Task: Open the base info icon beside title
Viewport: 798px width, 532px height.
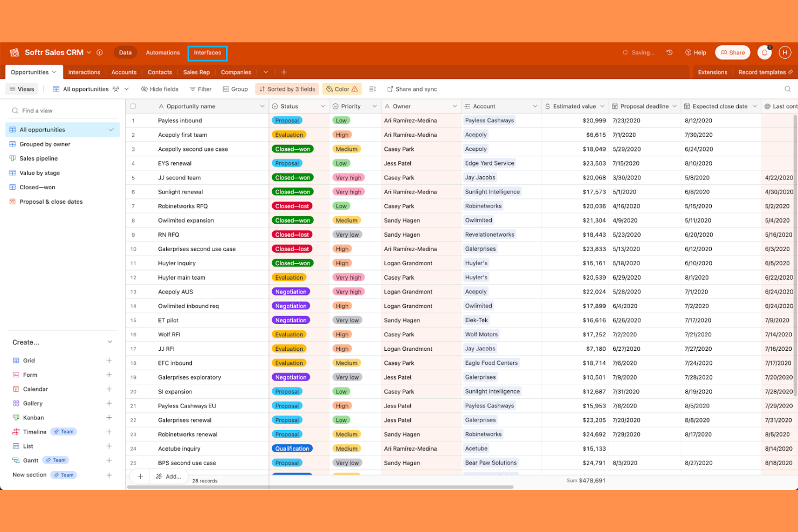Action: 100,52
